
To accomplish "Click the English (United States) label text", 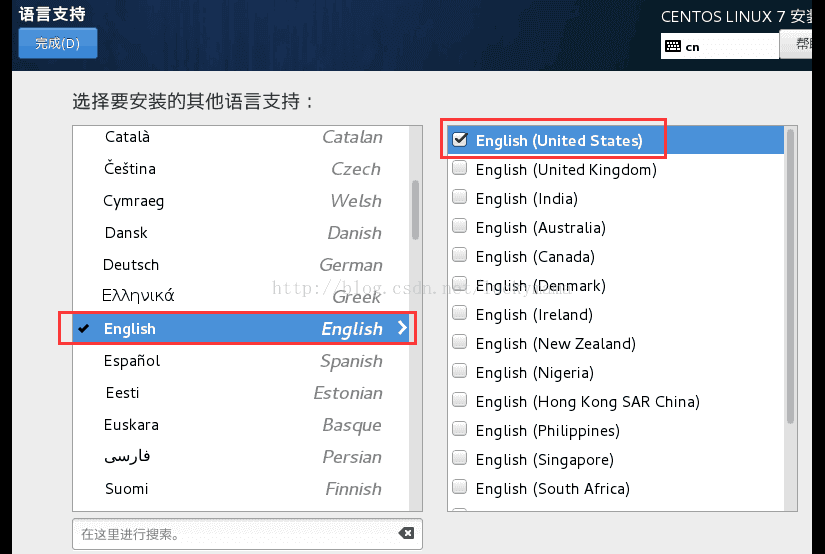I will pos(559,140).
